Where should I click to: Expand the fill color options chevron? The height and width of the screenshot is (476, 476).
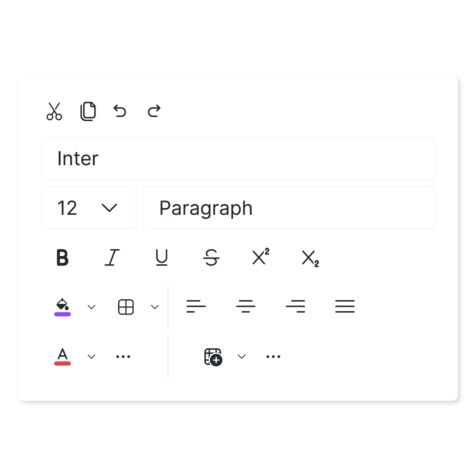coord(92,307)
